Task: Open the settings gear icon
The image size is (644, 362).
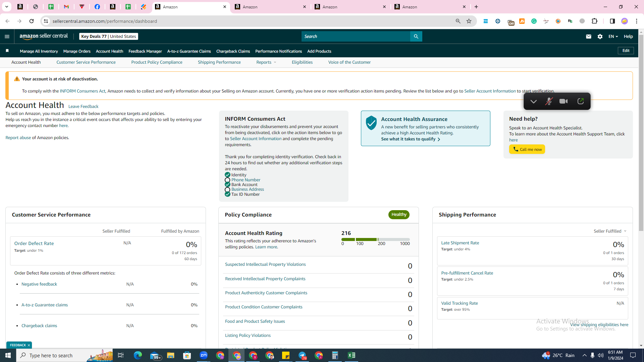Action: [x=600, y=37]
